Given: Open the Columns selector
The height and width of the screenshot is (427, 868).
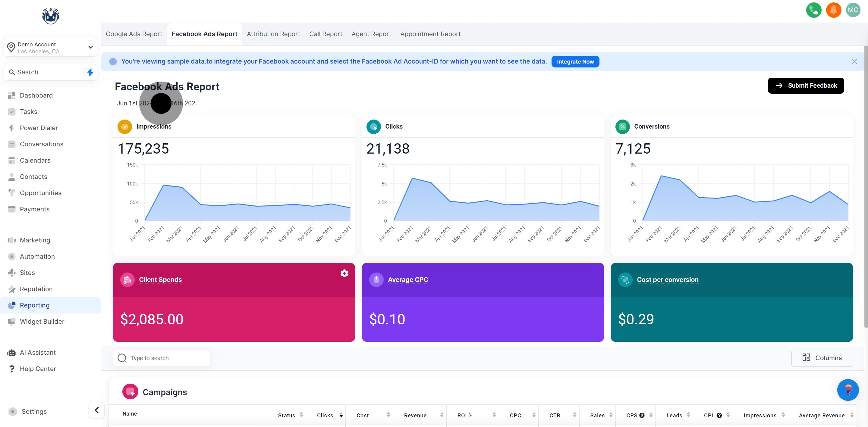Looking at the screenshot, I should [x=822, y=358].
